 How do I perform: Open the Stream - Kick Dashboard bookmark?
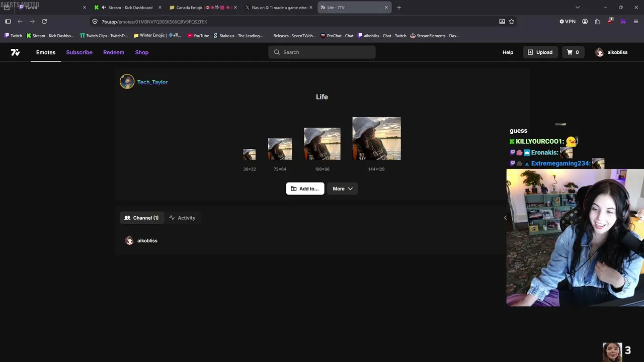coord(50,36)
